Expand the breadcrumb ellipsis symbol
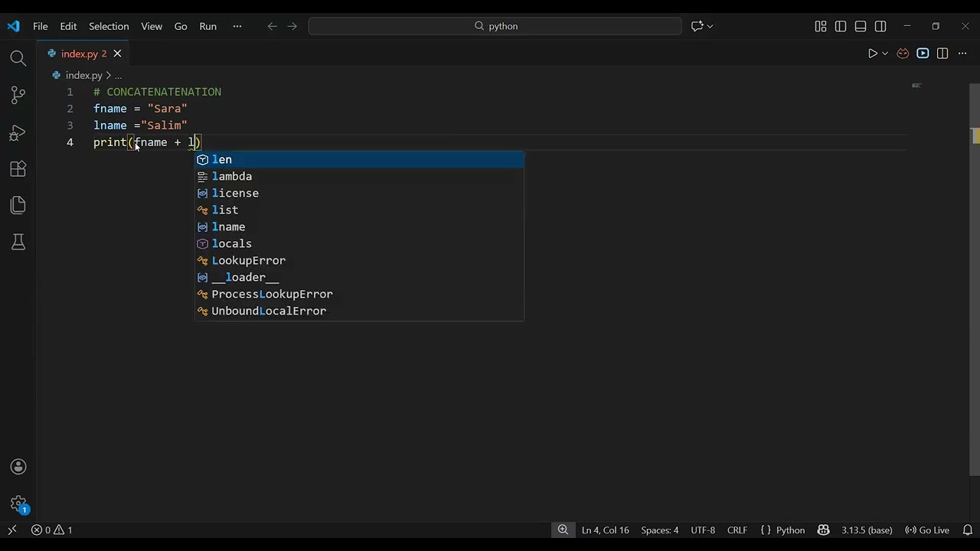 (118, 76)
